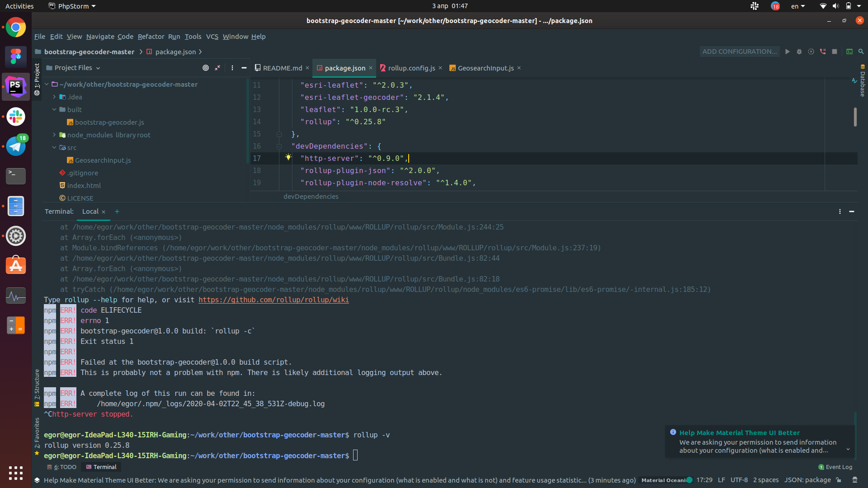Open the VCS menu
This screenshot has width=868, height=488.
(212, 37)
